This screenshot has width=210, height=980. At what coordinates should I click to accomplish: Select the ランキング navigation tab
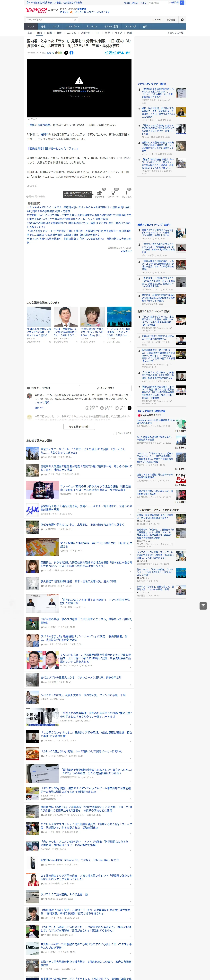pyautogui.click(x=130, y=27)
